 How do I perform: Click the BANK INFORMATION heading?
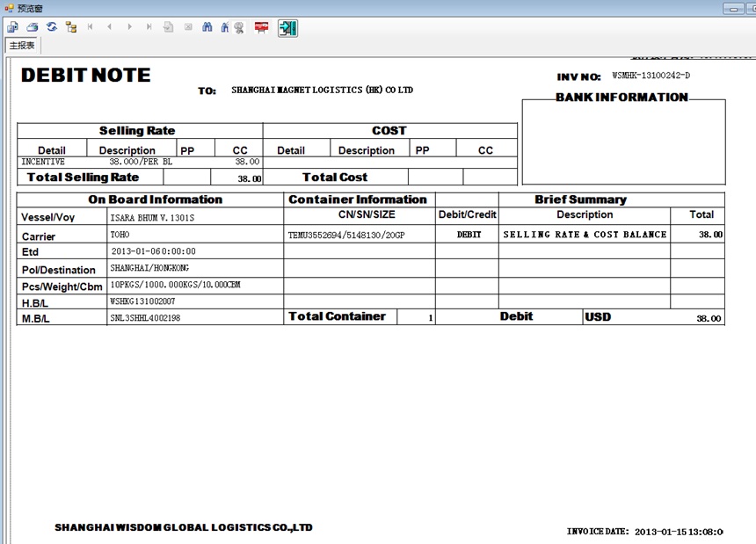pyautogui.click(x=622, y=98)
